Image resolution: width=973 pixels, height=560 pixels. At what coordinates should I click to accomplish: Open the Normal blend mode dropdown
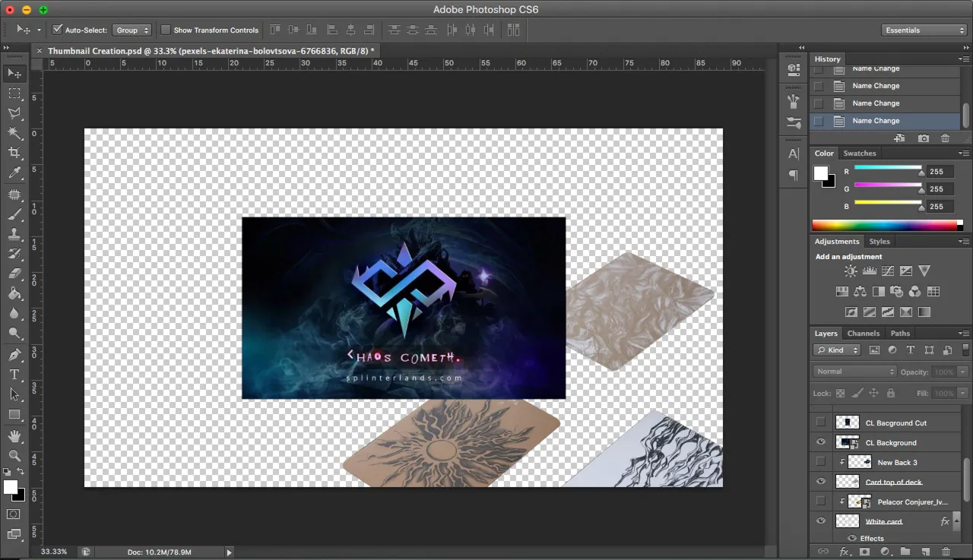855,372
